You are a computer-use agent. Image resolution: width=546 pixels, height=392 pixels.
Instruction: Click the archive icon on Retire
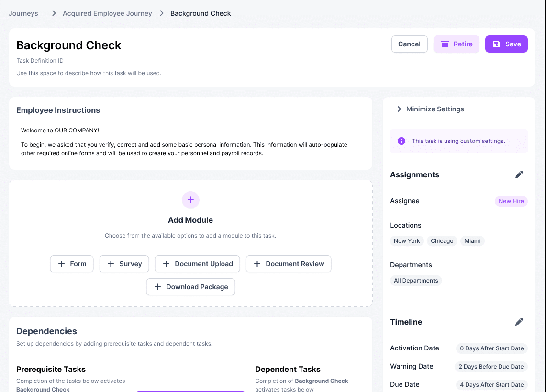(445, 44)
